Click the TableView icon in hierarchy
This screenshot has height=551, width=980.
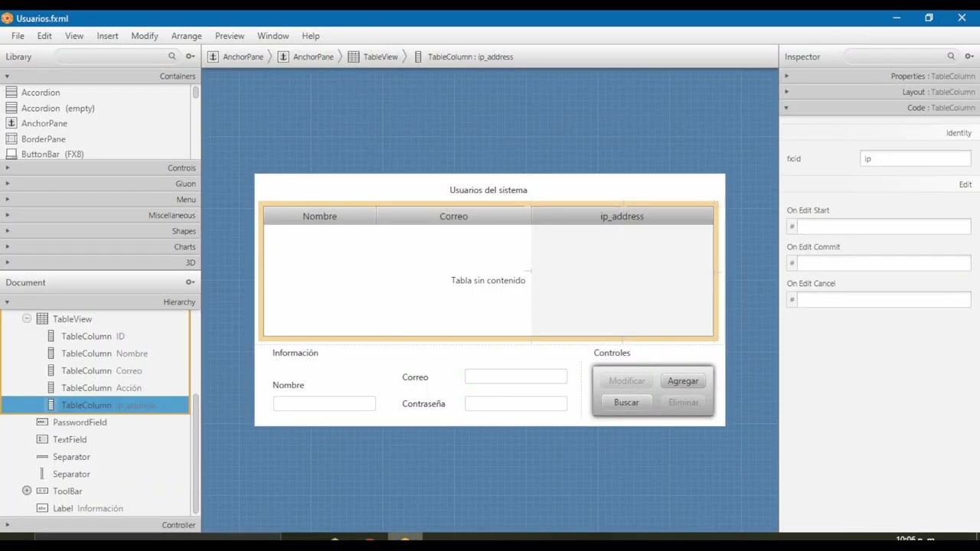42,318
